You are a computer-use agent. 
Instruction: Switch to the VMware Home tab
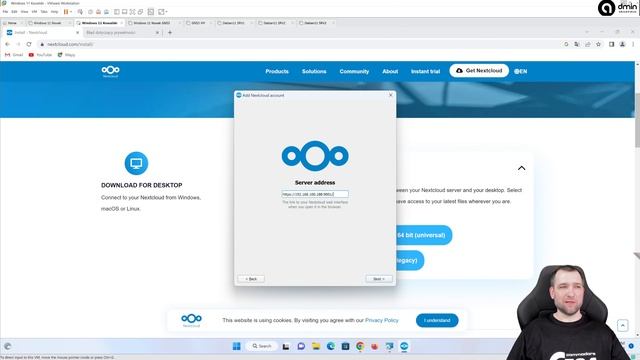coord(12,23)
